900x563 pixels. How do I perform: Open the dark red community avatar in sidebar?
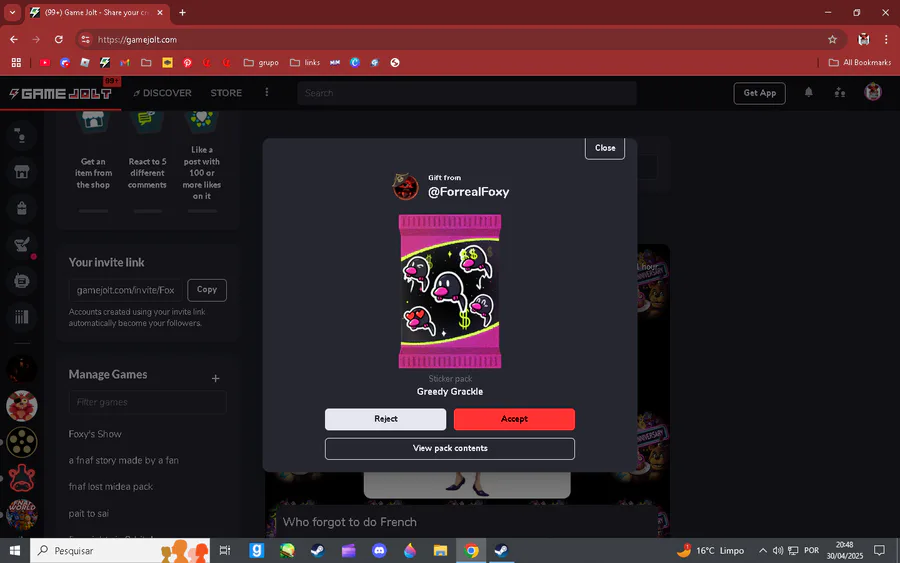[x=22, y=370]
